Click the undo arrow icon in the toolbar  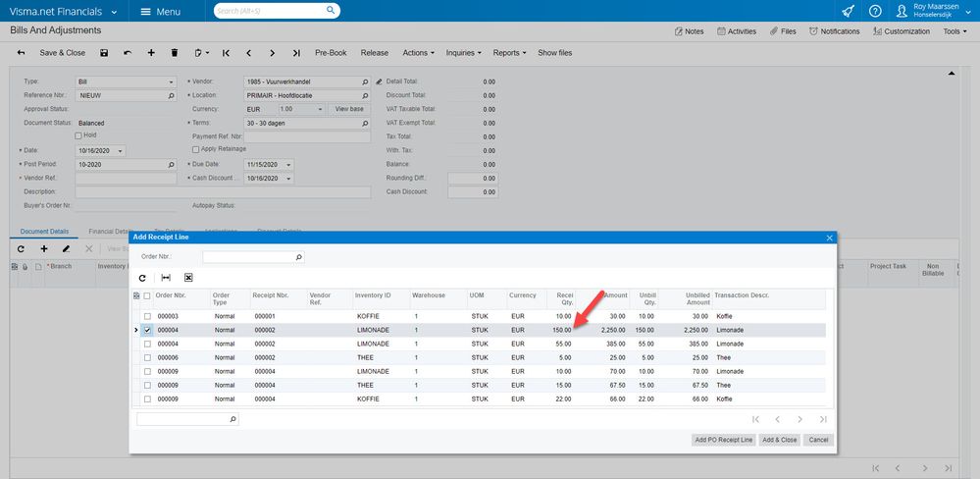tap(128, 52)
